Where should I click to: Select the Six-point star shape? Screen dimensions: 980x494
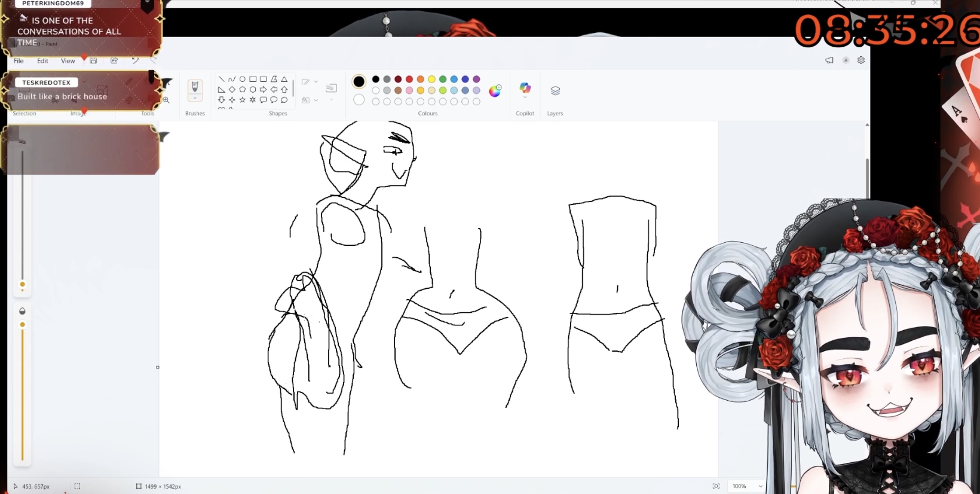tap(253, 100)
